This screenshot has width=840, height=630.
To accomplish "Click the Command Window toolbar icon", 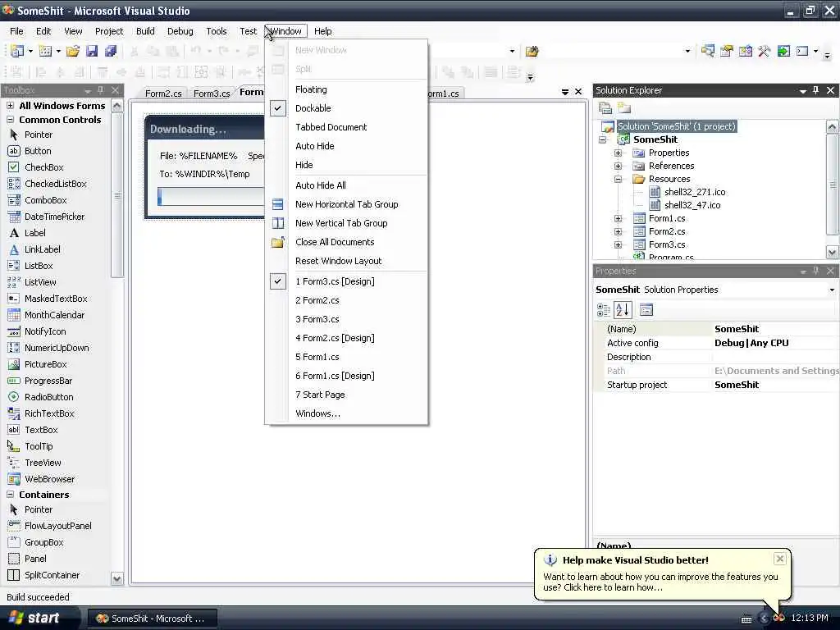I will click(x=802, y=52).
